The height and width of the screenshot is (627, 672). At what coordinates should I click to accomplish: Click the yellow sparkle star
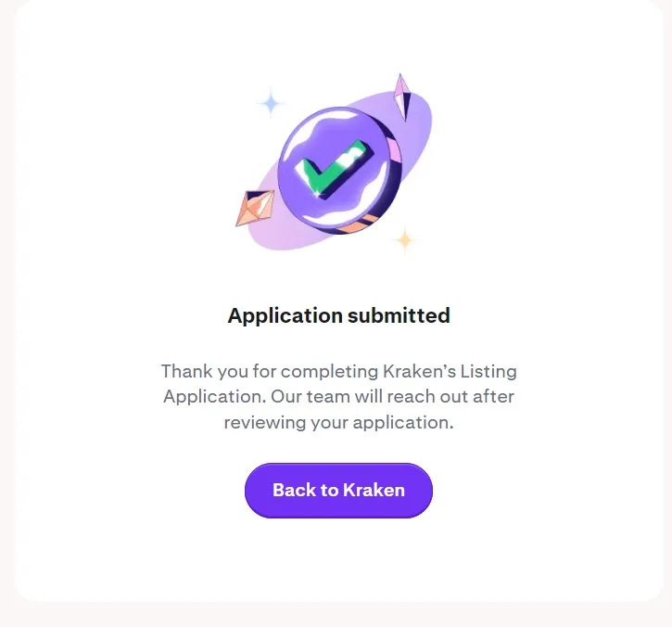[405, 239]
